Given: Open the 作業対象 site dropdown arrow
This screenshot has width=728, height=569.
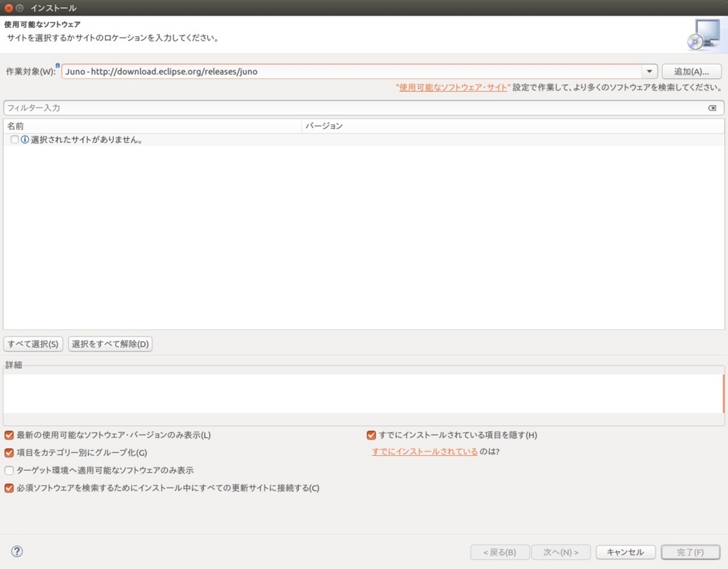Looking at the screenshot, I should (649, 72).
